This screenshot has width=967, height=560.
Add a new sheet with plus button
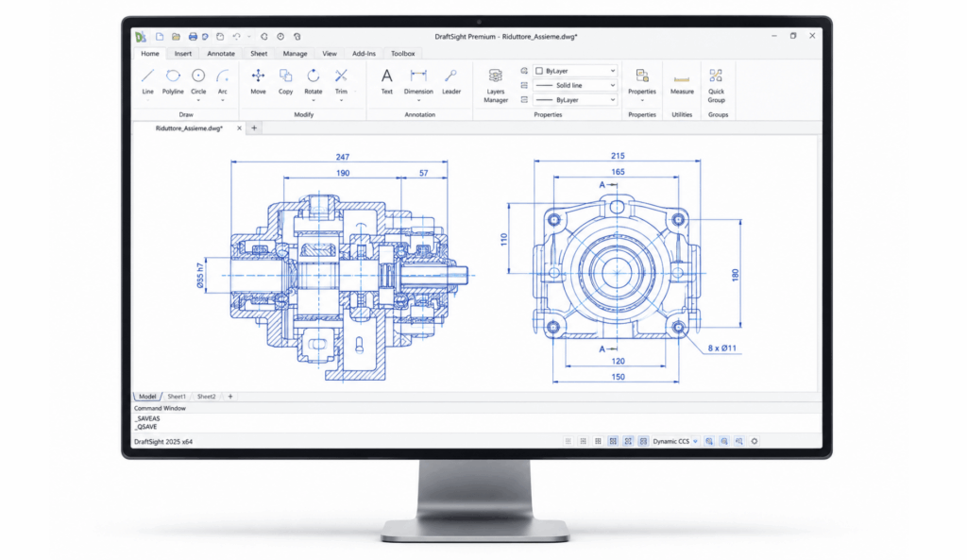(230, 397)
